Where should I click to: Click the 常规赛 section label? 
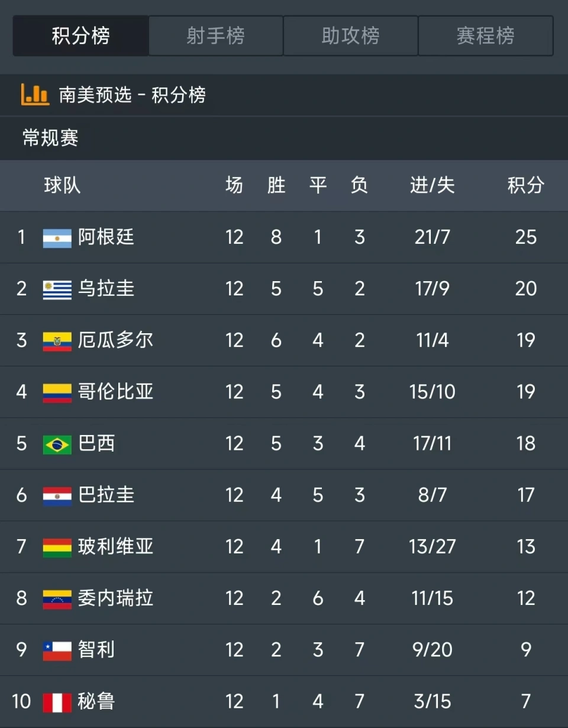(50, 138)
